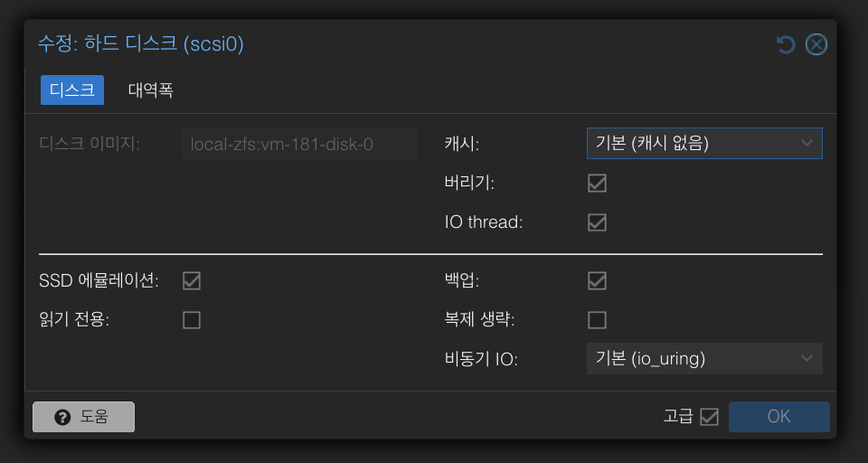Uncheck SSD 에뮬레이션 option

[x=192, y=281]
